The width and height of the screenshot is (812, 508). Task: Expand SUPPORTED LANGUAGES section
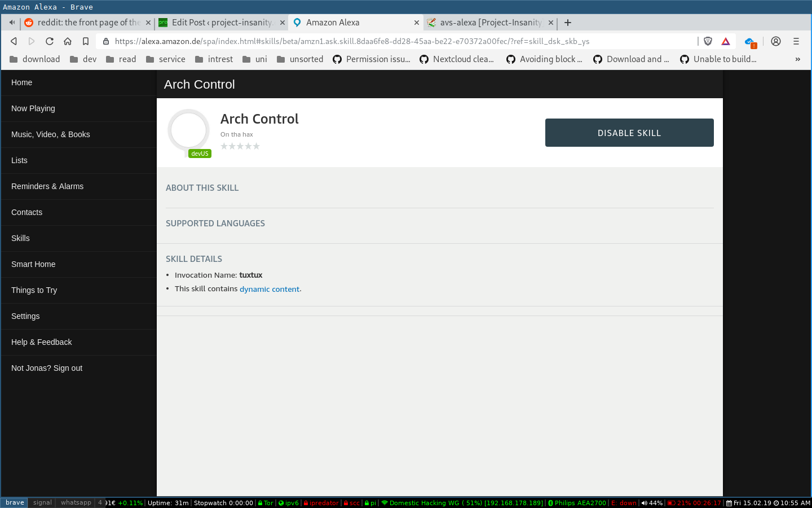[x=215, y=224]
